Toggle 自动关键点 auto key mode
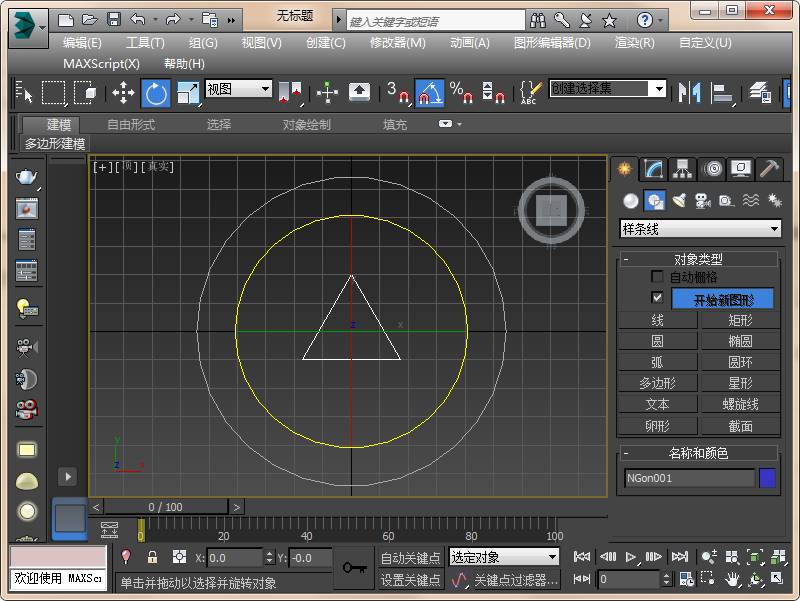800x601 pixels. 410,558
